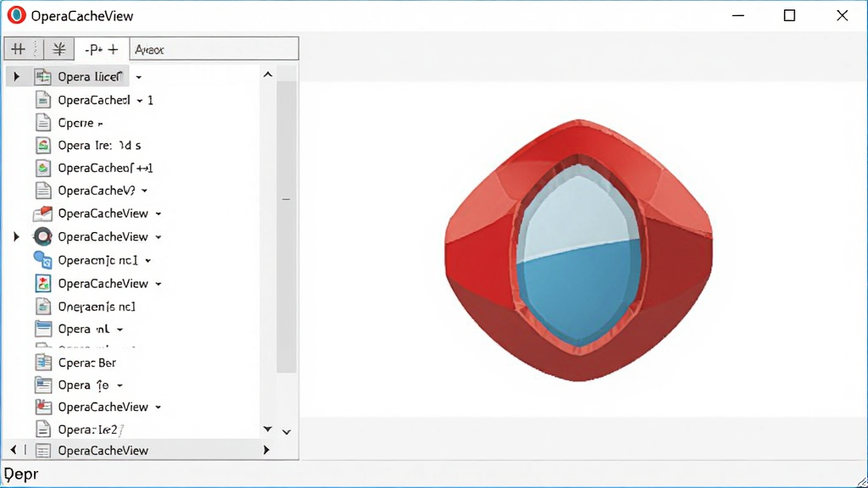868x488 pixels.
Task: Click the resize grip in bottom-right corner
Action: (x=861, y=481)
